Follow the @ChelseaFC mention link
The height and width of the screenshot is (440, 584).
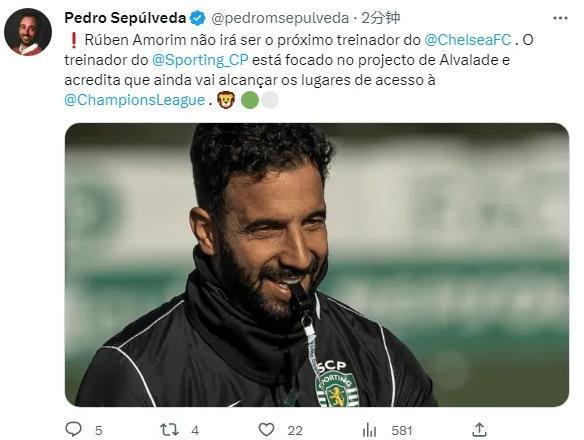(x=468, y=40)
